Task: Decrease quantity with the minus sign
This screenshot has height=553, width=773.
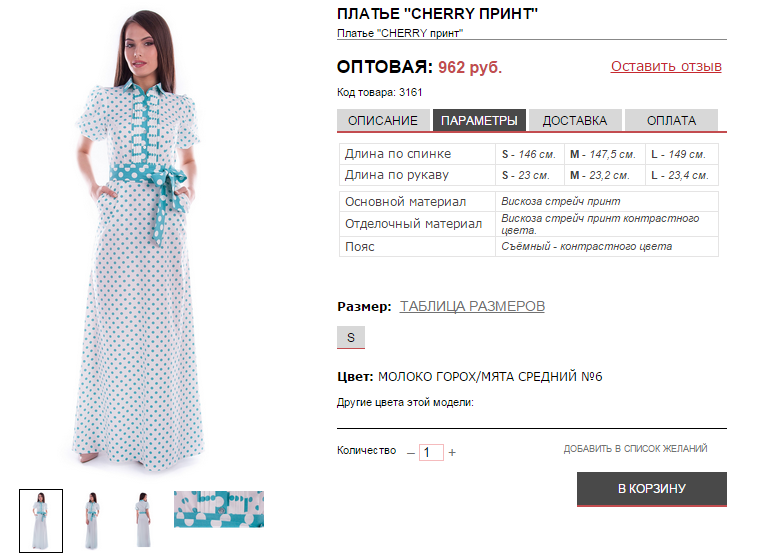Action: tap(411, 453)
